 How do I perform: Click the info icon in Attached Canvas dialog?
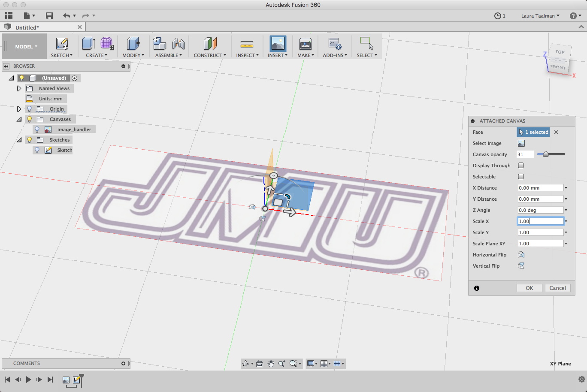click(x=477, y=288)
